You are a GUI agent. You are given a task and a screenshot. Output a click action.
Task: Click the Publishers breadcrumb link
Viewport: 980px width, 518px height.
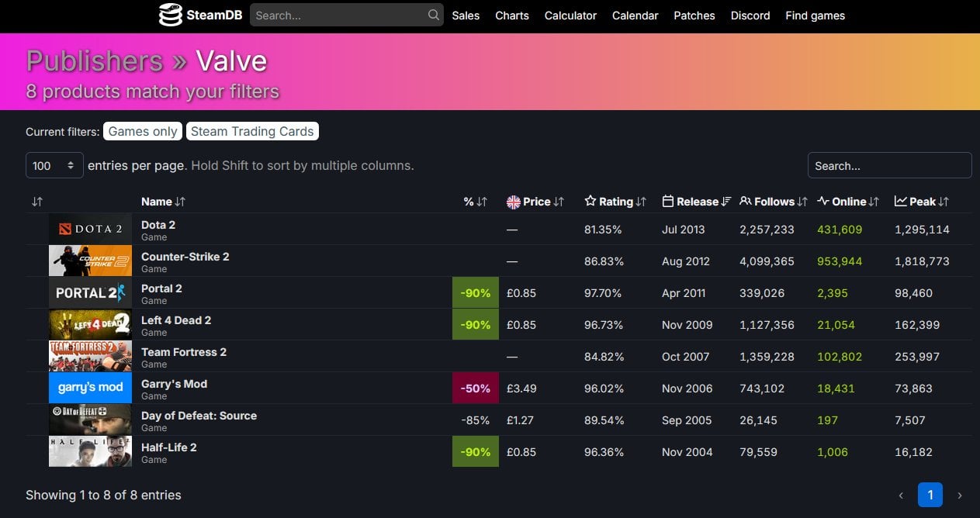[94, 61]
